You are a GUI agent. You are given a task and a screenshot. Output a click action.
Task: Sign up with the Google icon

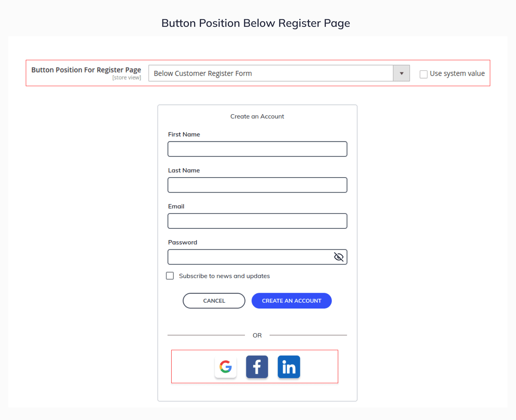click(x=226, y=367)
